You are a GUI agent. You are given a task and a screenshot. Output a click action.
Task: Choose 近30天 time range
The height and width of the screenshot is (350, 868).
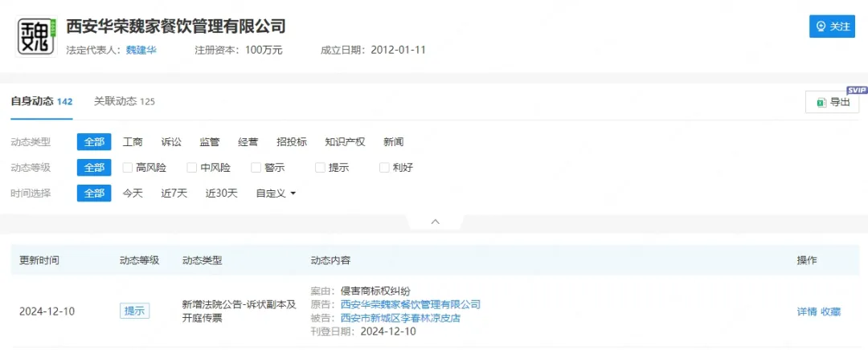coord(221,193)
